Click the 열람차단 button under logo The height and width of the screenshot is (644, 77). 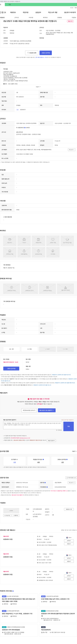15,516
